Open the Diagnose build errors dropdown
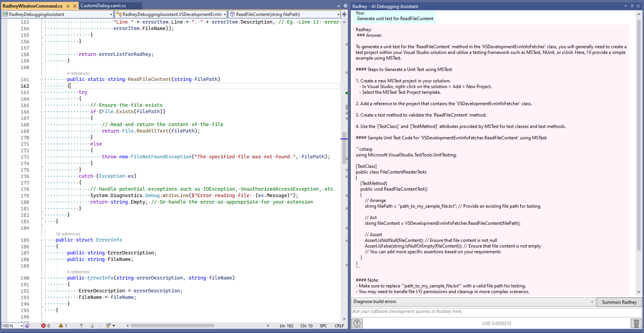The width and height of the screenshot is (644, 333). (592, 302)
